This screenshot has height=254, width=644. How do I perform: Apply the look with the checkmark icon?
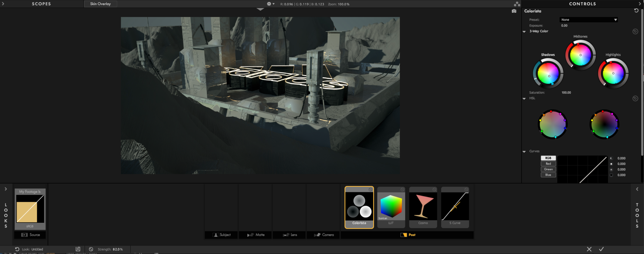pos(601,249)
